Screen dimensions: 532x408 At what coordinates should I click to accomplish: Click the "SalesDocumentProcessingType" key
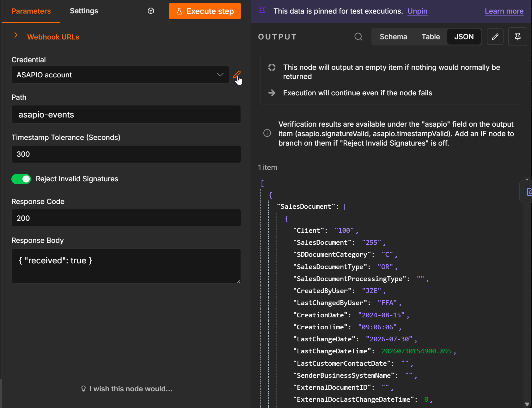pyautogui.click(x=350, y=279)
